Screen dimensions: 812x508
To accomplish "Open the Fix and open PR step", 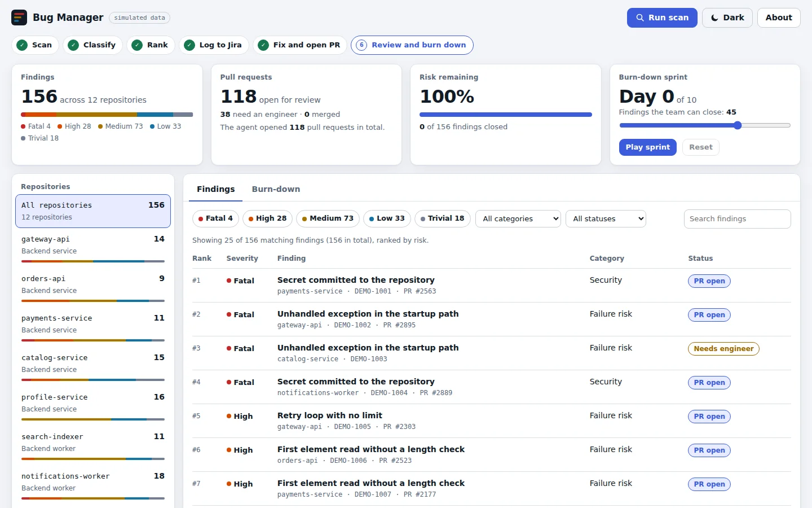I will (300, 45).
